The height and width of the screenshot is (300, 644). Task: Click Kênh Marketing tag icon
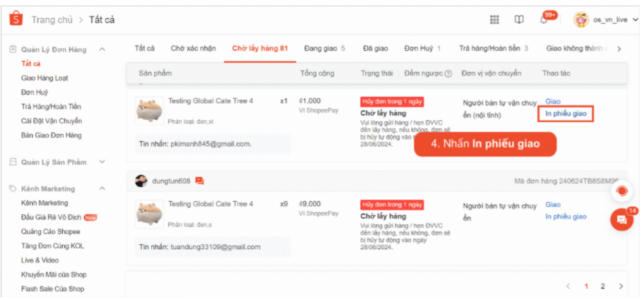pyautogui.click(x=13, y=189)
